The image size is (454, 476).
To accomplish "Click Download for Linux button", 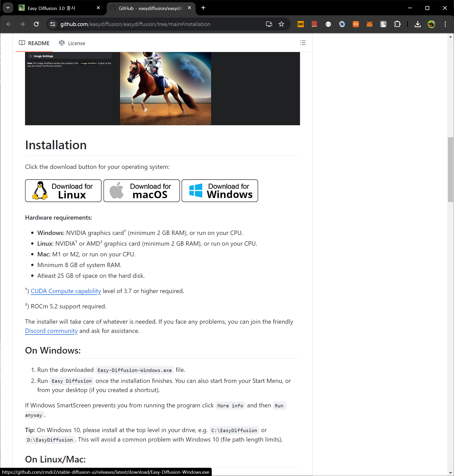I will coord(63,191).
